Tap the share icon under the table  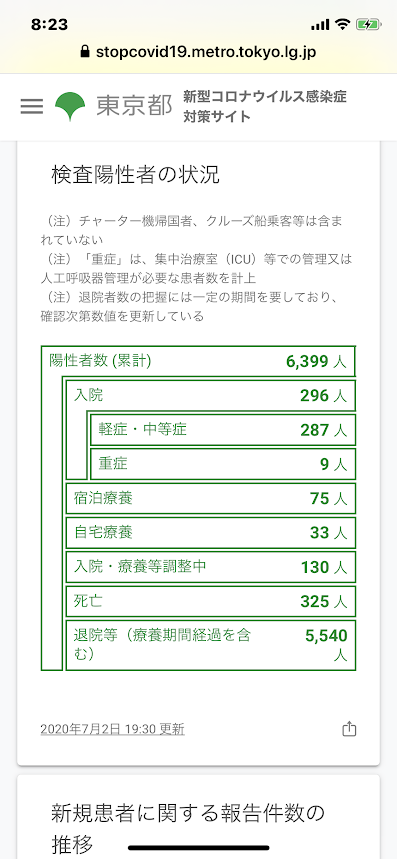349,729
